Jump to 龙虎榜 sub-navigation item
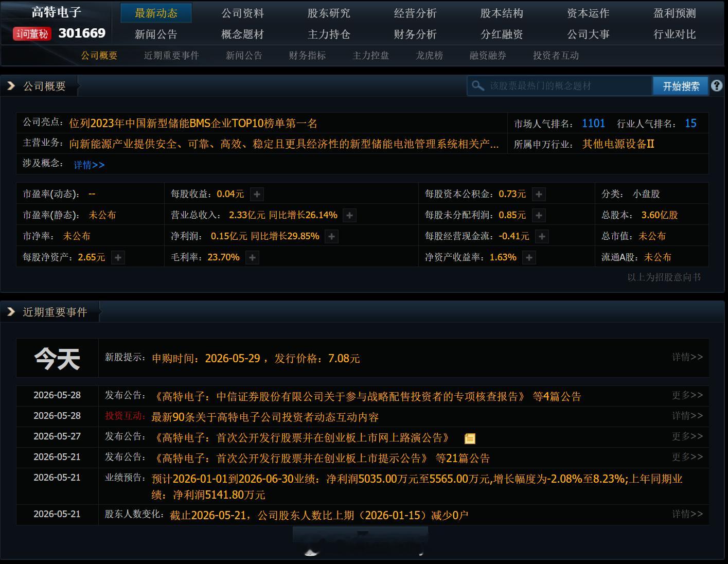728x564 pixels. [429, 56]
